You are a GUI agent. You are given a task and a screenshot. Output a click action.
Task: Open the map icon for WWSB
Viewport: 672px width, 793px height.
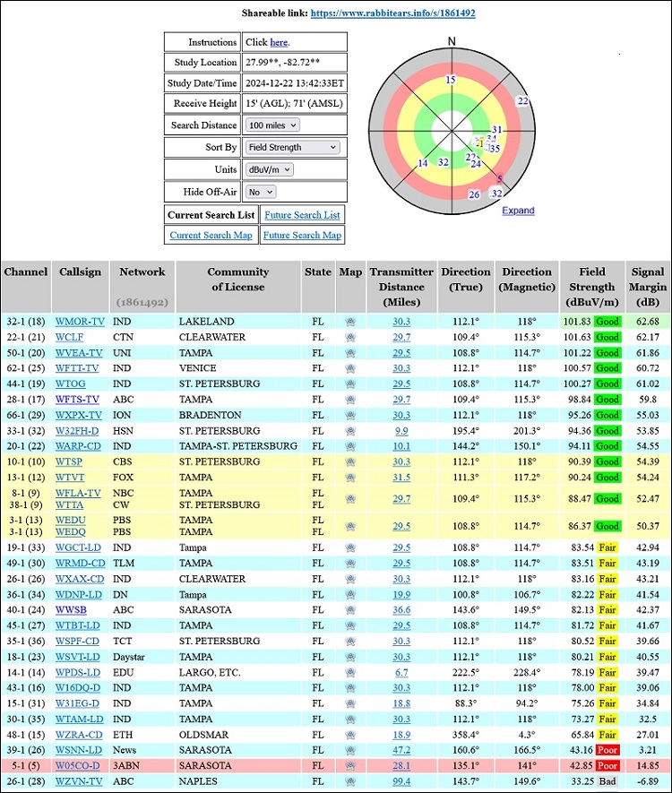(x=349, y=610)
